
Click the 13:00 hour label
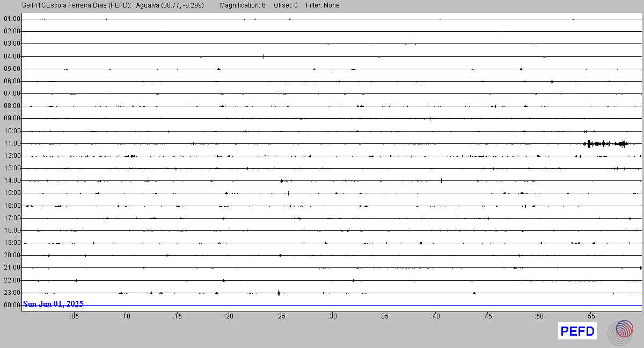[x=12, y=168]
